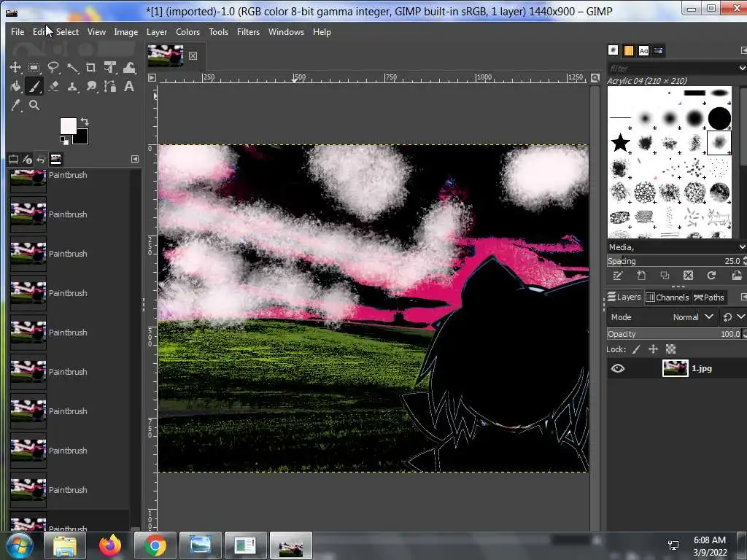747x560 pixels.
Task: Select the Free Select lasso tool
Action: [x=53, y=68]
